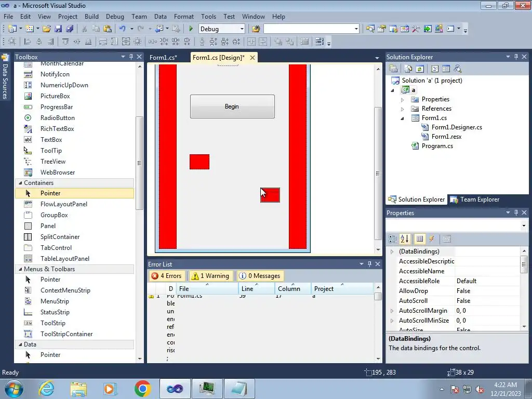Click the Save All toolbar icon
The image size is (532, 399).
pos(70,29)
